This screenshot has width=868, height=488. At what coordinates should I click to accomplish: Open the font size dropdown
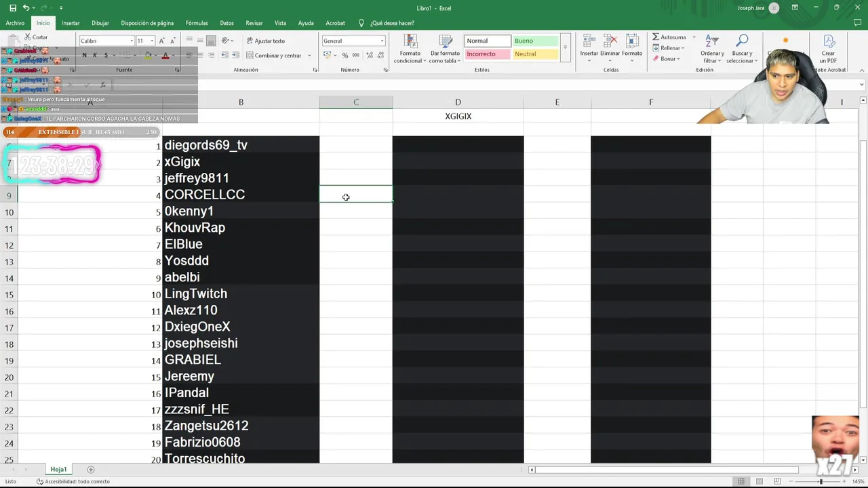point(152,41)
